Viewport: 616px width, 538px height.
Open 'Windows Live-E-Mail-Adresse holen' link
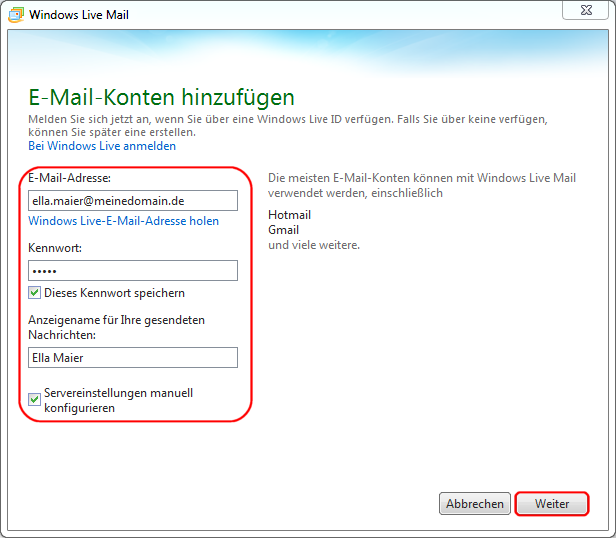pos(123,221)
